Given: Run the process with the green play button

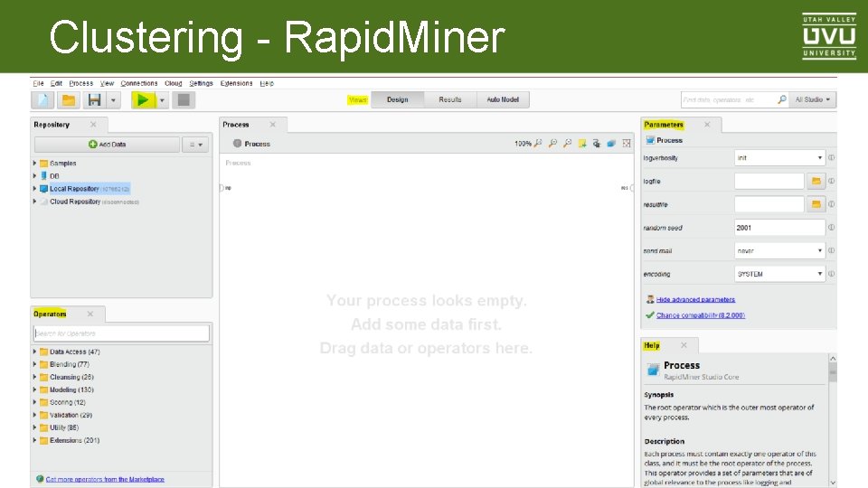Looking at the screenshot, I should [x=143, y=100].
